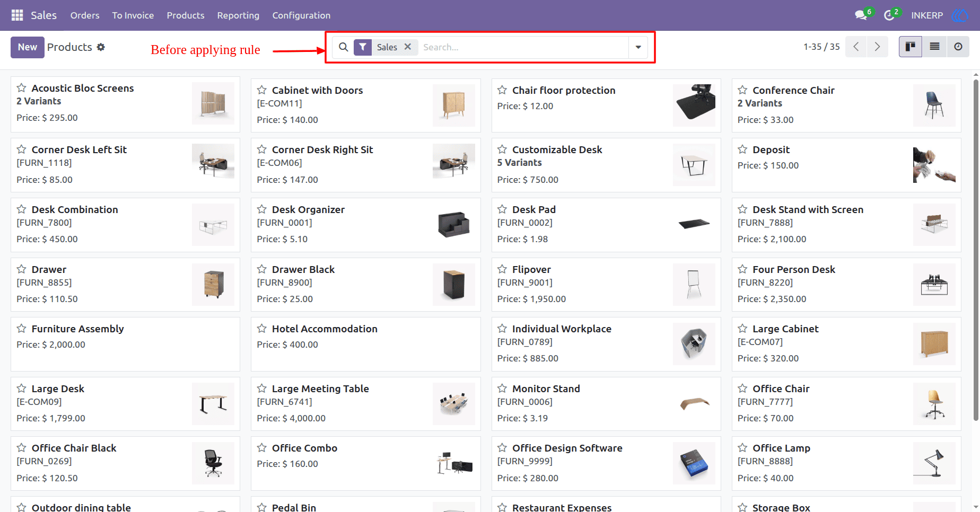Screen dimensions: 980x512
Task: Favorite the Acoustic Bloc Screens product star
Action: click(22, 88)
